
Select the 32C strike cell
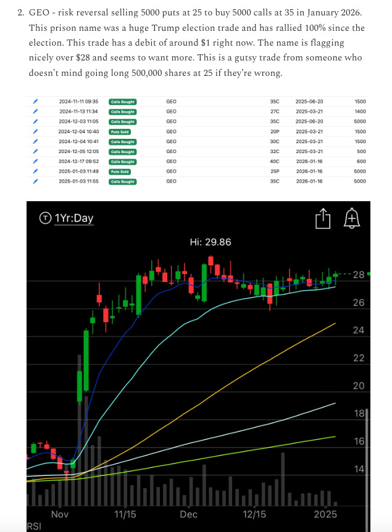click(275, 151)
